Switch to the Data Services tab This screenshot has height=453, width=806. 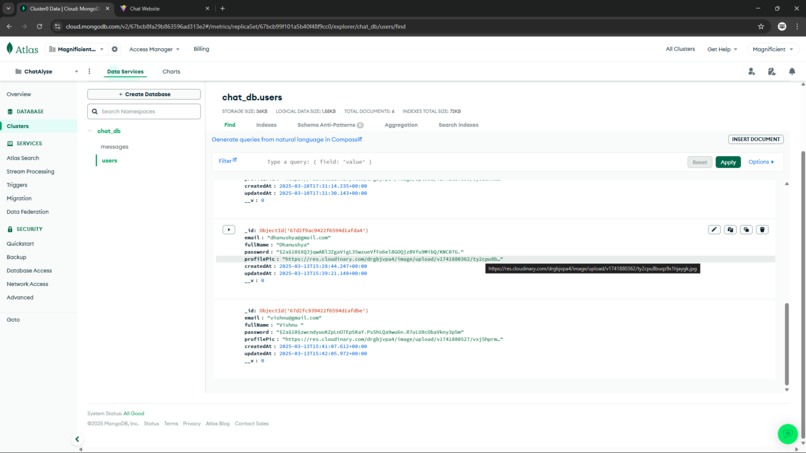pos(125,71)
